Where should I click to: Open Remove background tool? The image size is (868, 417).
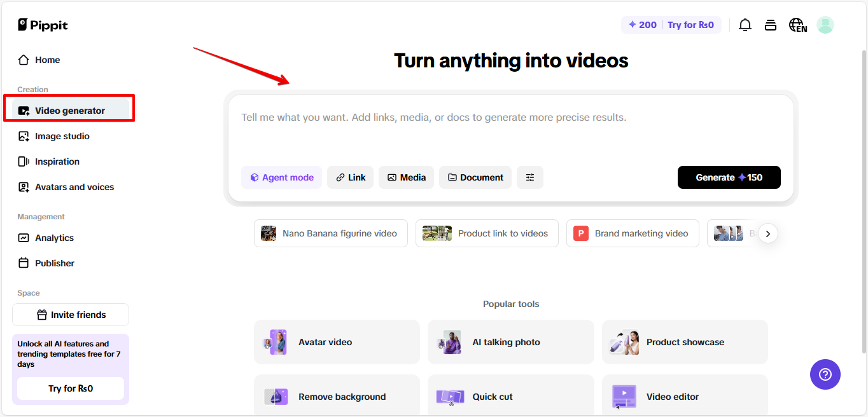337,395
